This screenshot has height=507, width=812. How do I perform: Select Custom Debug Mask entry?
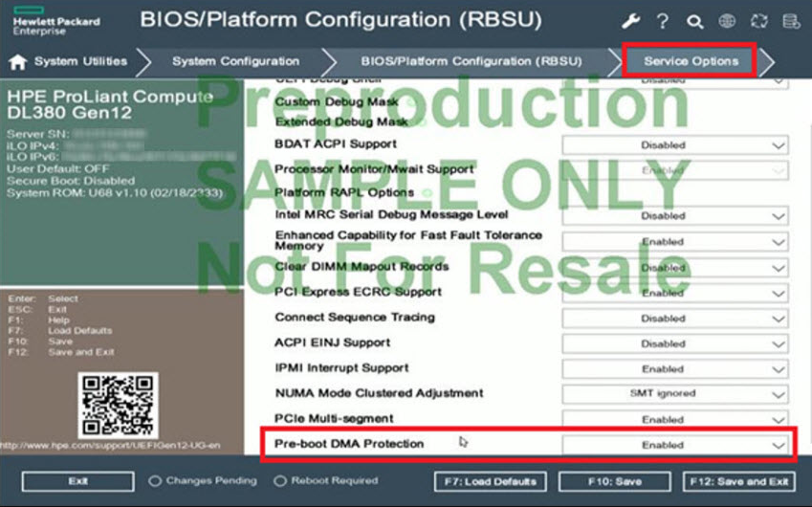pos(337,101)
